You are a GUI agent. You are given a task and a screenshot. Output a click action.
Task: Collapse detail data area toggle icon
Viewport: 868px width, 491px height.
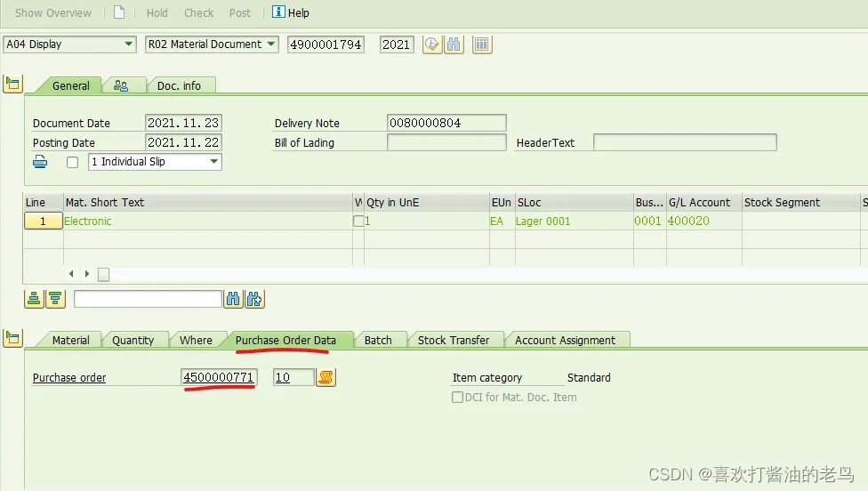(x=12, y=338)
